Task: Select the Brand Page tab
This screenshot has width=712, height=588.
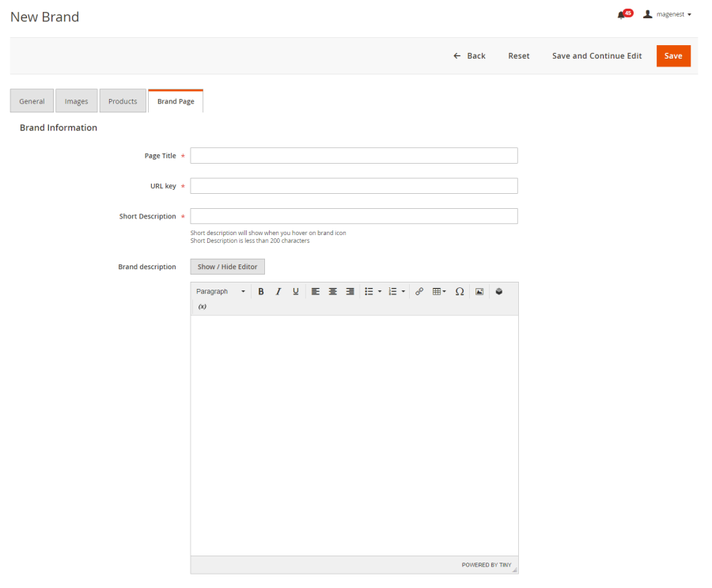Action: click(x=176, y=101)
